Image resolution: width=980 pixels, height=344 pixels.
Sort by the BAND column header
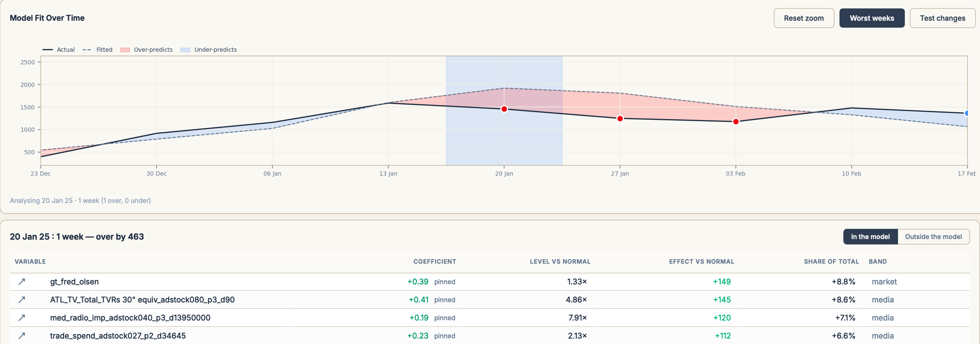(x=878, y=262)
